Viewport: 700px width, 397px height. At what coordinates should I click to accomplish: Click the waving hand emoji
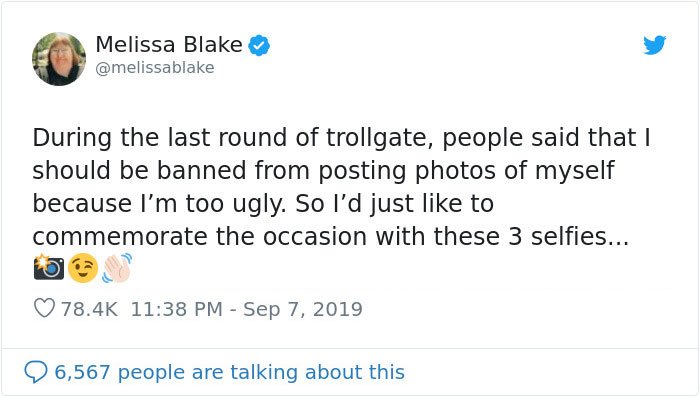tap(117, 268)
